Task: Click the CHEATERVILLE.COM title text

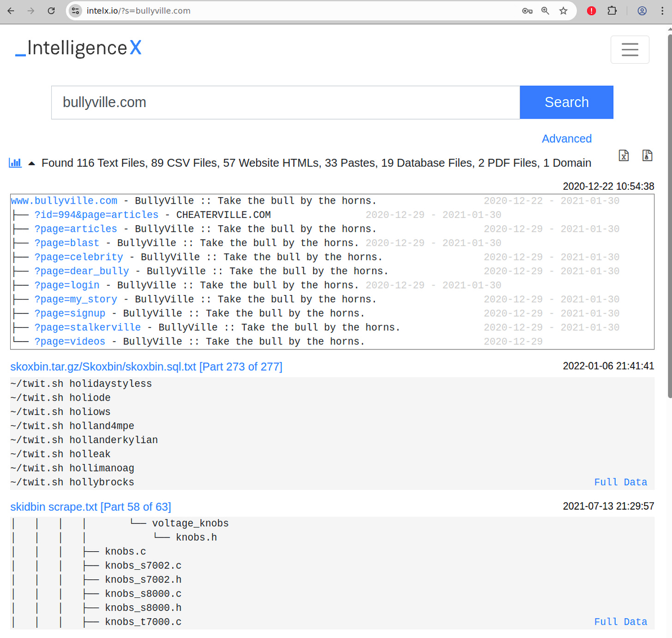Action: 223,215
